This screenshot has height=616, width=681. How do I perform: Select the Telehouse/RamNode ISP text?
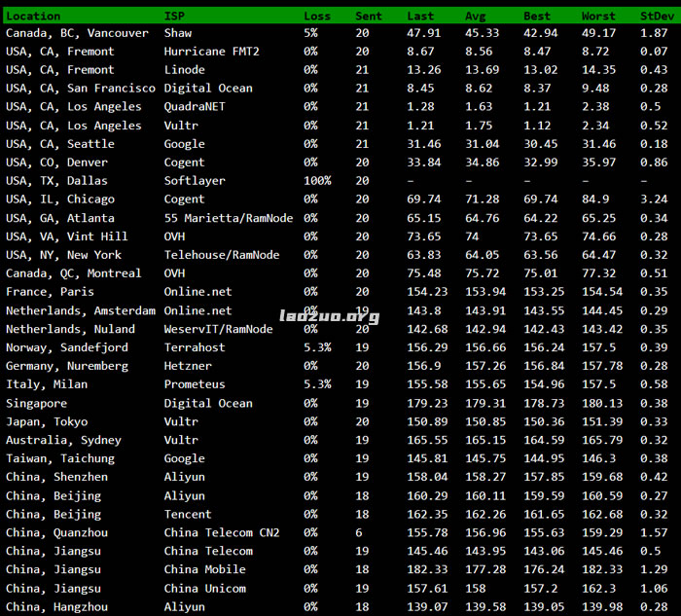tap(221, 255)
